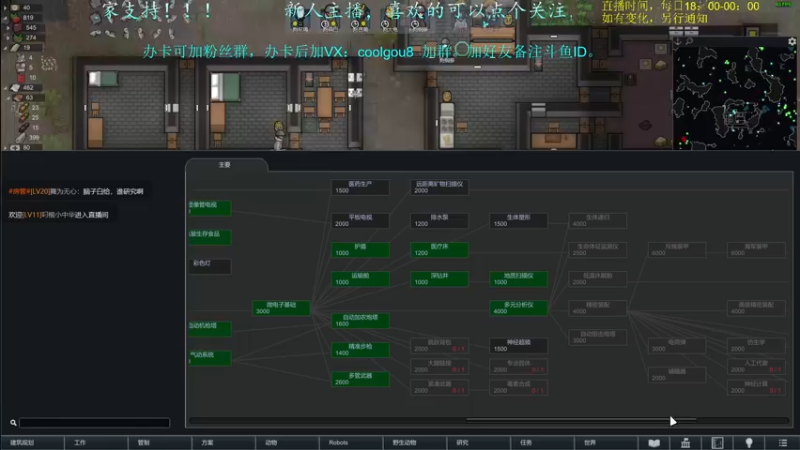800x450 pixels.
Task: Click the resource icon beside count 819
Action: point(15,17)
